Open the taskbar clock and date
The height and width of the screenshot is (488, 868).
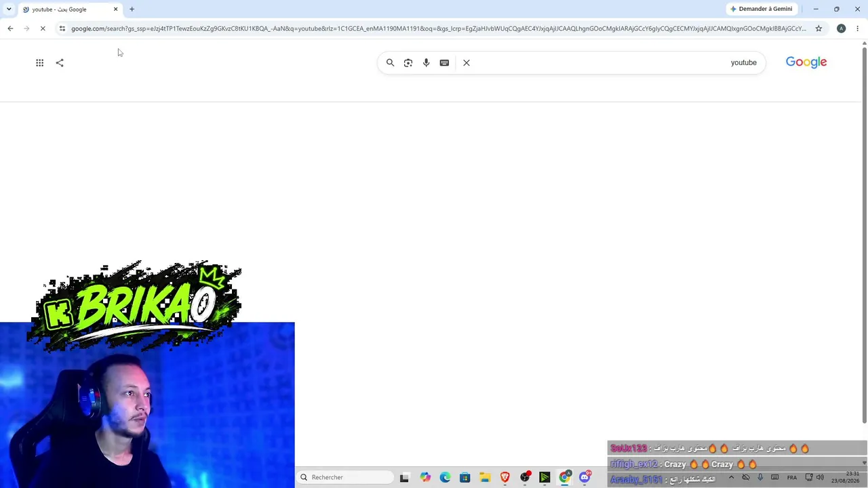845,477
